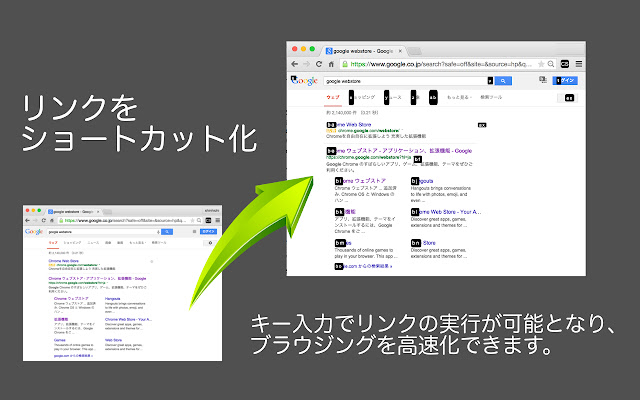Click the address bar URL in the large window
The height and width of the screenshot is (400, 640).
(441, 64)
